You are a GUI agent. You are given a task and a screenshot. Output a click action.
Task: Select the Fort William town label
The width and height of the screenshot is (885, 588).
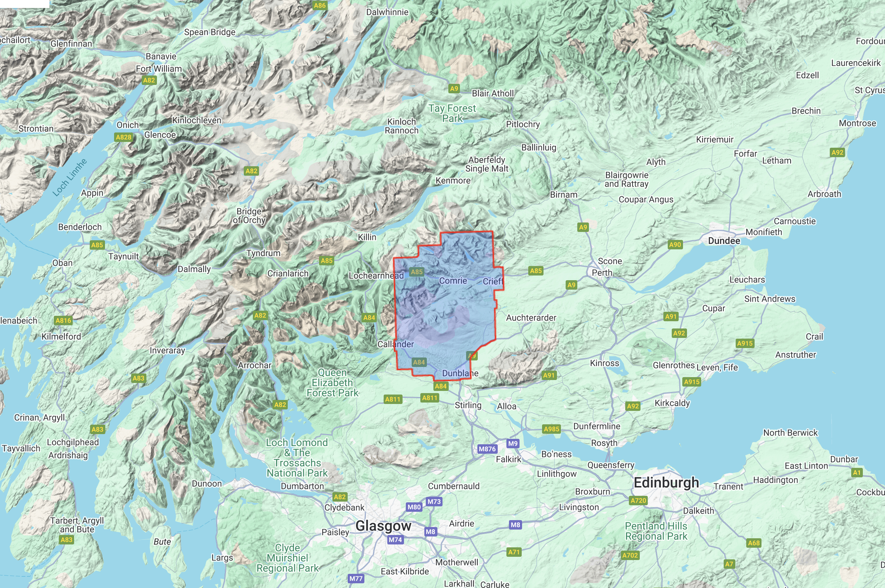pyautogui.click(x=159, y=69)
